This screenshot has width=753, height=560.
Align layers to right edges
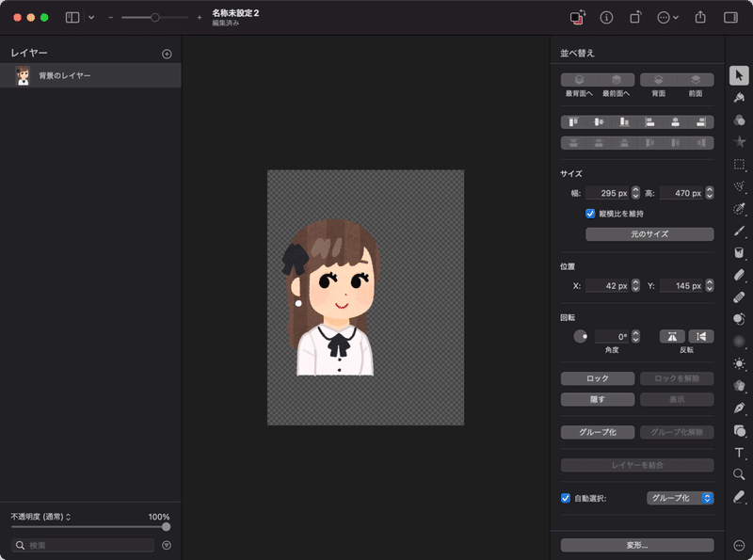coord(701,122)
